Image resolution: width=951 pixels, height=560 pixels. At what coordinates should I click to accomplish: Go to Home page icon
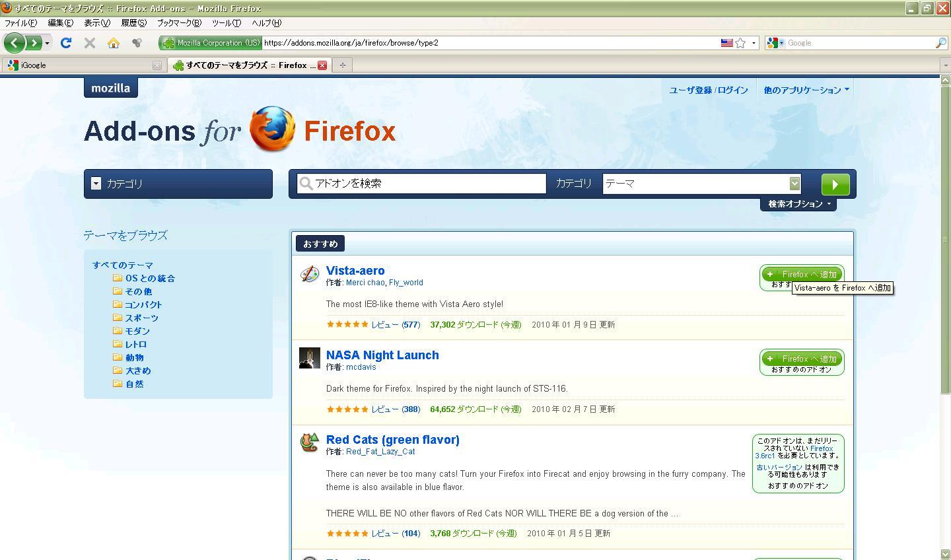click(114, 43)
